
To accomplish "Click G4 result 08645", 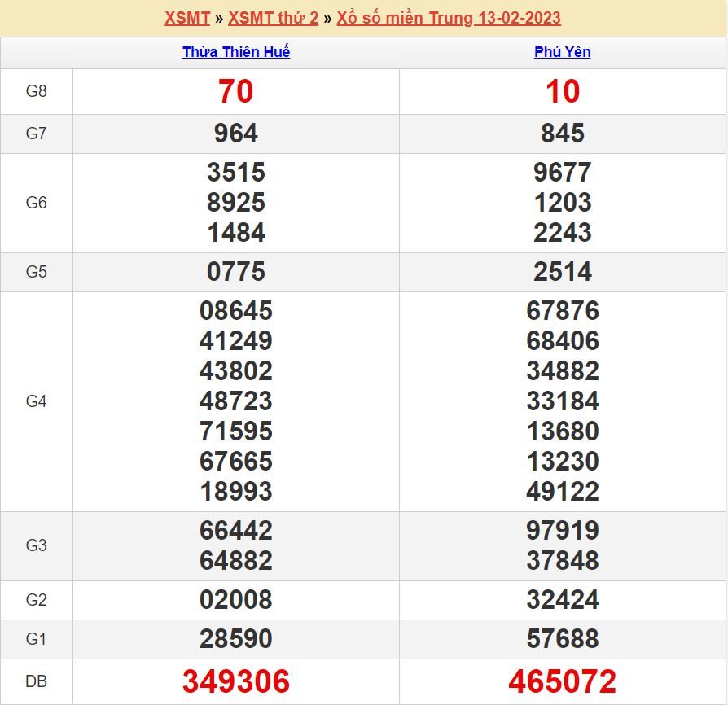I will click(x=236, y=310).
